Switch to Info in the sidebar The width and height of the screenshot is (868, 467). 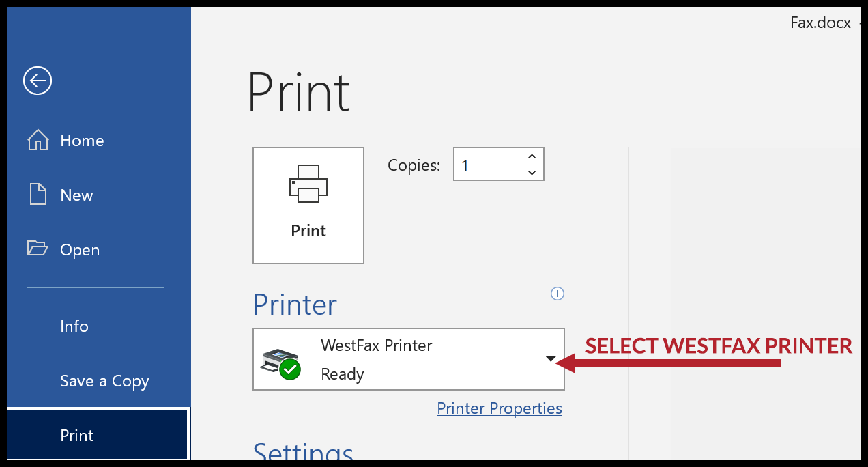pos(74,326)
